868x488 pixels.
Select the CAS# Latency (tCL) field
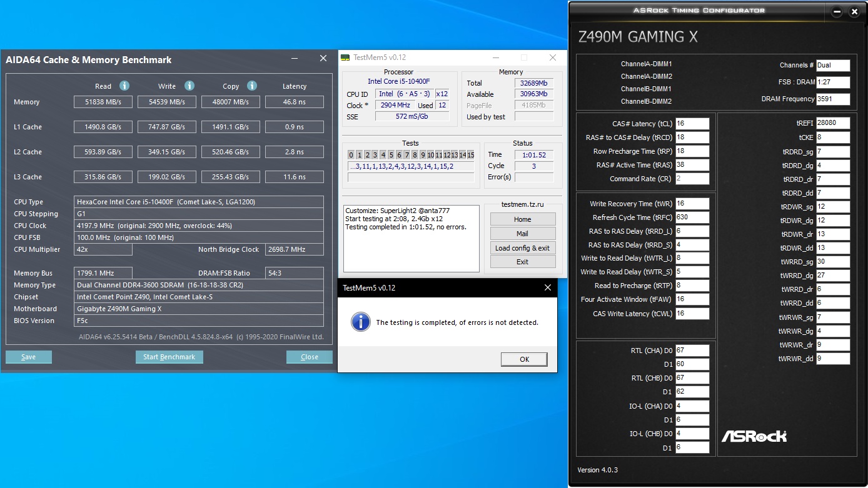coord(692,124)
